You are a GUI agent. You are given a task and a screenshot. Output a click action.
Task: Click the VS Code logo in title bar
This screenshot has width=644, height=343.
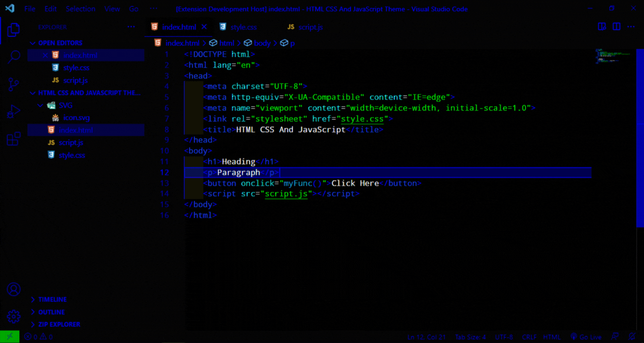pos(10,8)
